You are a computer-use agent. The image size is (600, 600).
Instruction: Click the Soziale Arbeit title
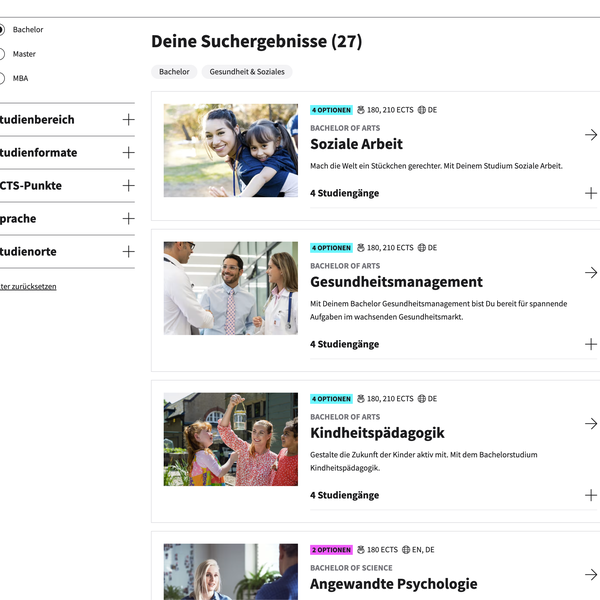click(x=356, y=144)
